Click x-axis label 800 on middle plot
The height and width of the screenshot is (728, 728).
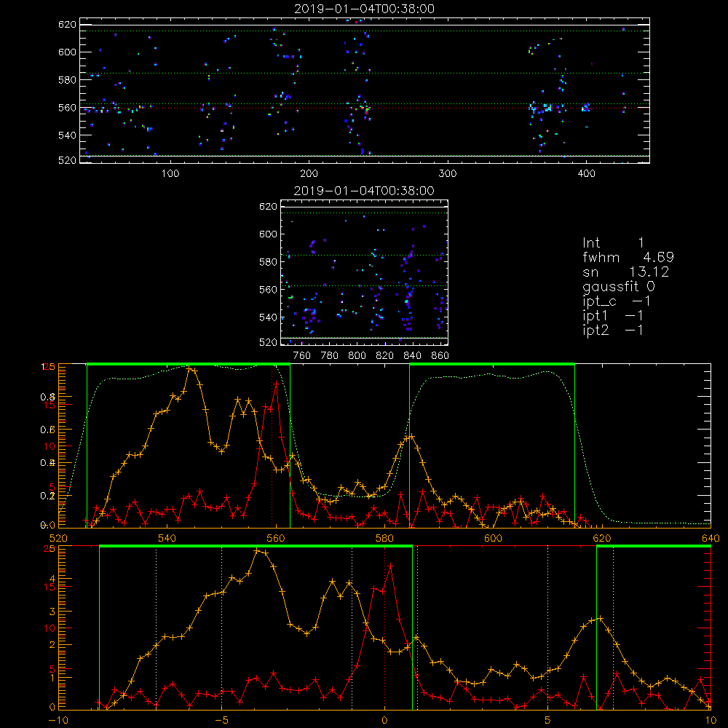[x=357, y=356]
